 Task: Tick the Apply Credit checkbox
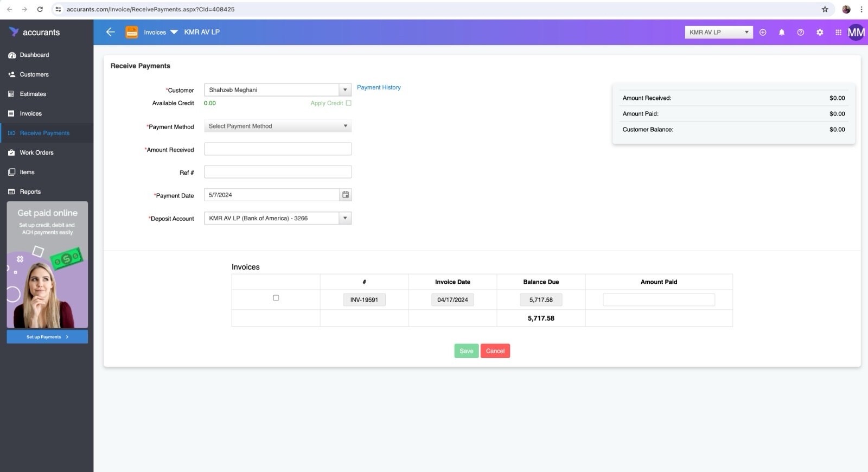pos(348,103)
